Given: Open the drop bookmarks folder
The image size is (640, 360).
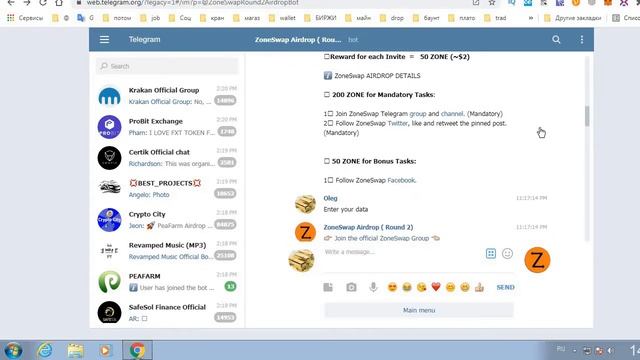Looking at the screenshot, I should point(392,18).
